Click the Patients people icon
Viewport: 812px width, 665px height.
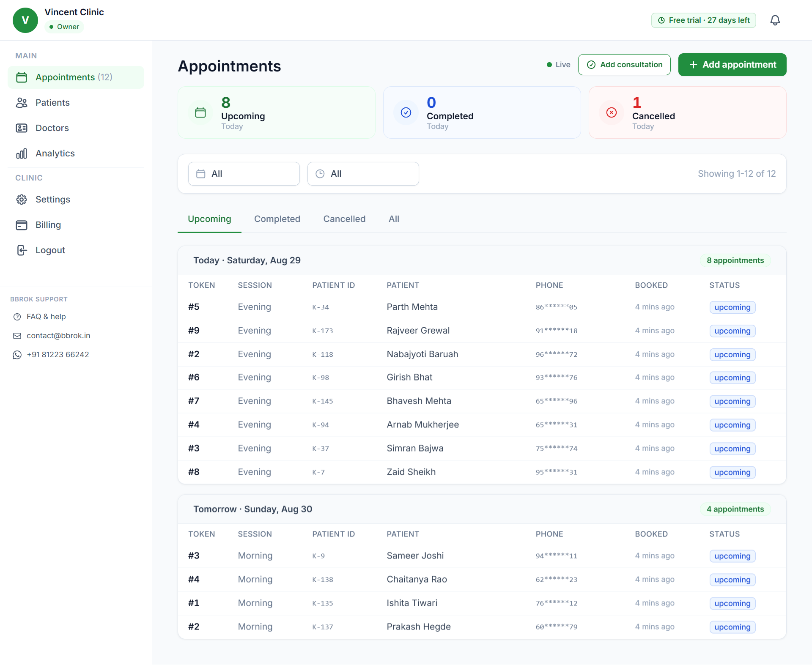tap(22, 103)
